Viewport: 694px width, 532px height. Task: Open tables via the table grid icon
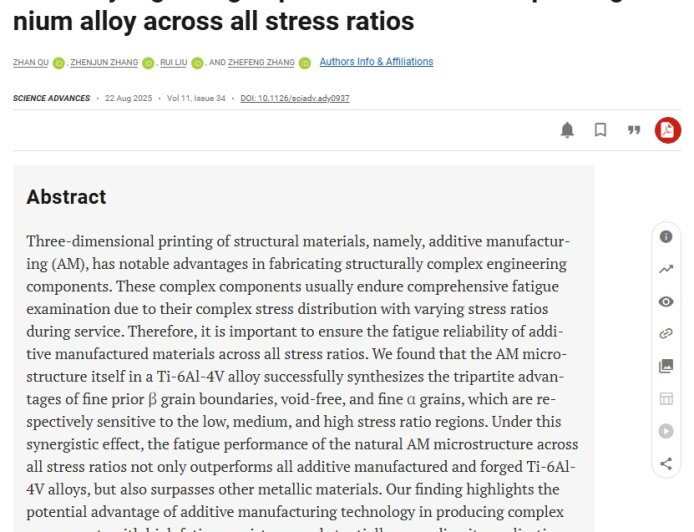[666, 399]
